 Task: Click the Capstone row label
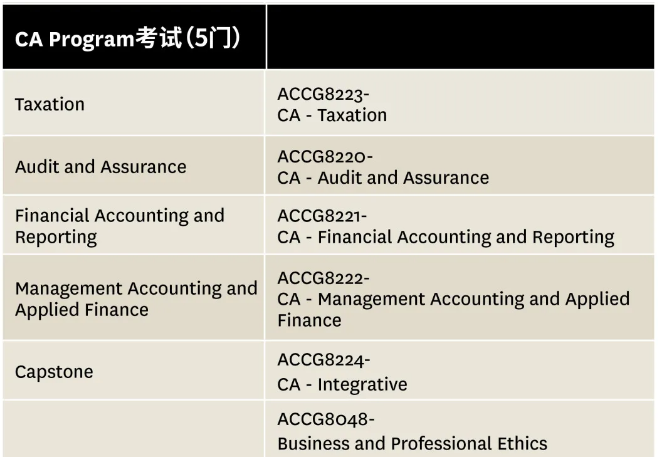pos(54,372)
